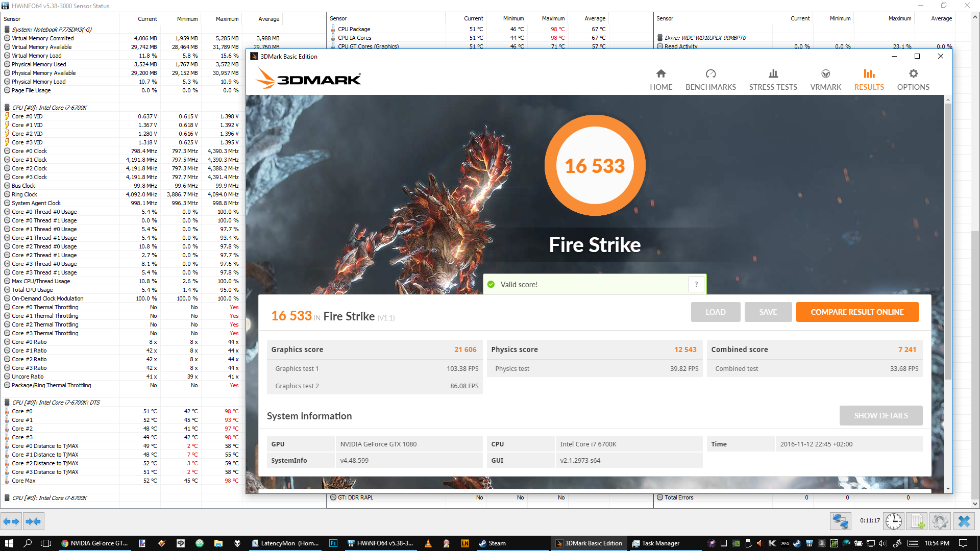Click the HWiNFO scrollbar down arrow at far right
Image resolution: width=980 pixels, height=551 pixels.
pos(975,504)
